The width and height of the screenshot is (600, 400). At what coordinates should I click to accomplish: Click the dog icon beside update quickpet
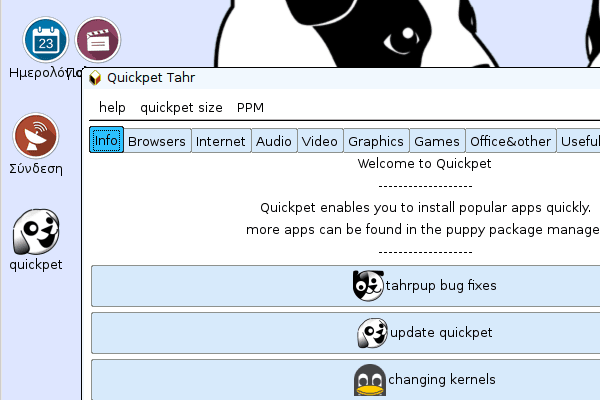click(372, 333)
